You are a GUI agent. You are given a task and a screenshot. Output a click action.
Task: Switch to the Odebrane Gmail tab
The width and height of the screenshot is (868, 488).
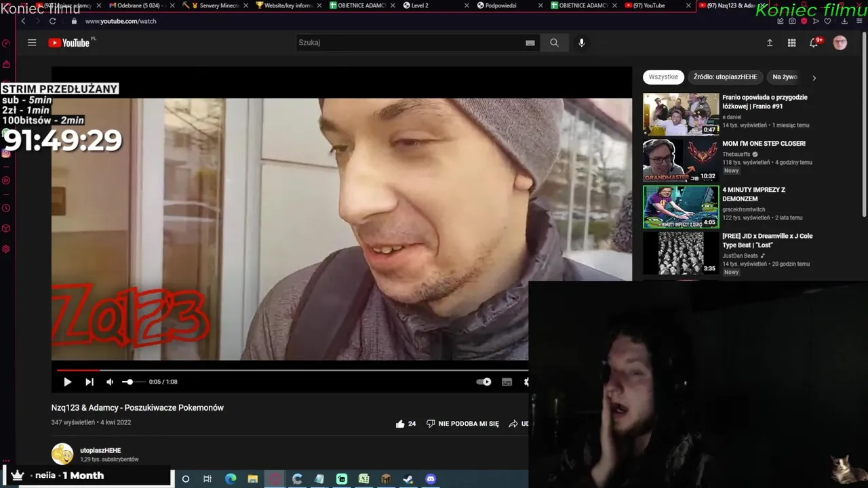tap(138, 5)
